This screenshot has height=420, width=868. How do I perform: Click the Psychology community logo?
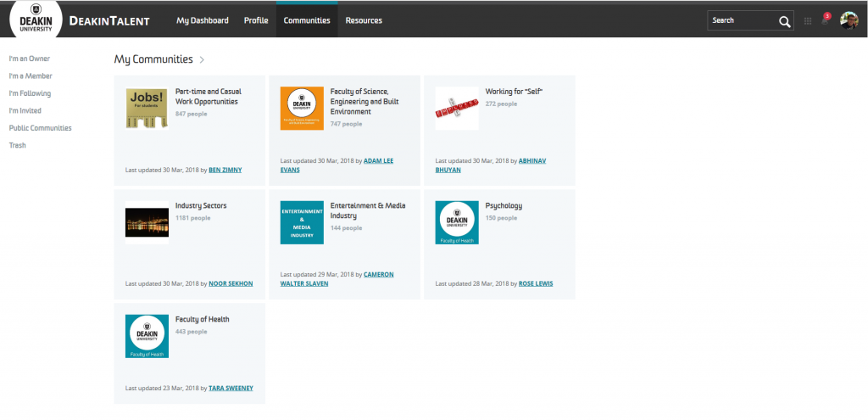pyautogui.click(x=457, y=223)
